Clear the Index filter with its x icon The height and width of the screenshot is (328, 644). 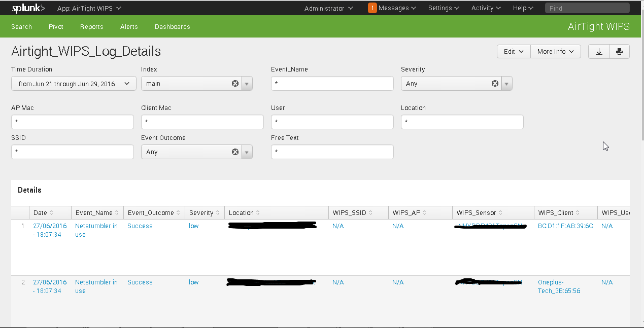[234, 83]
